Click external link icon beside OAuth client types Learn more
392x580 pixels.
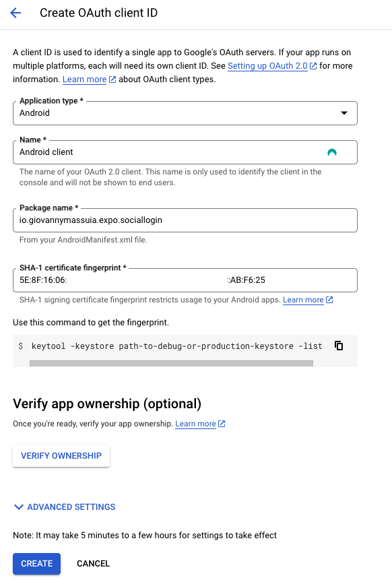pyautogui.click(x=112, y=79)
